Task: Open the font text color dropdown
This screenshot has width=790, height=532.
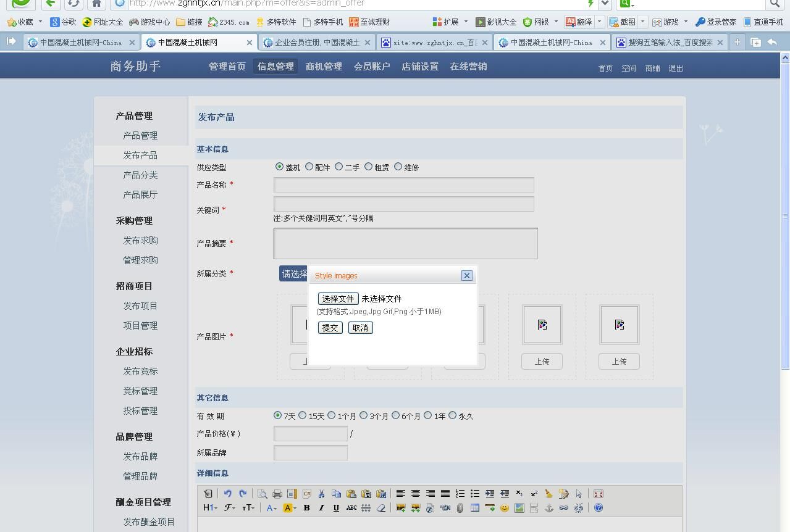Action: tap(272, 508)
